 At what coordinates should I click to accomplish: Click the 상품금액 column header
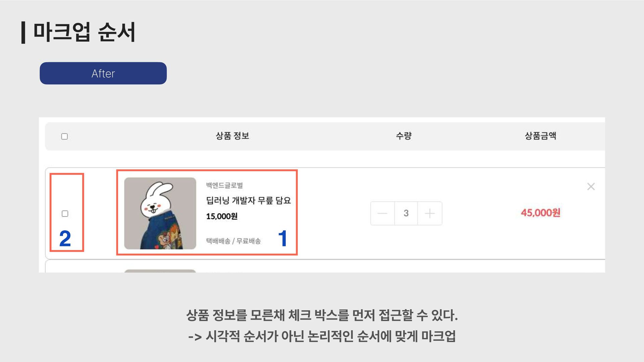(x=541, y=136)
